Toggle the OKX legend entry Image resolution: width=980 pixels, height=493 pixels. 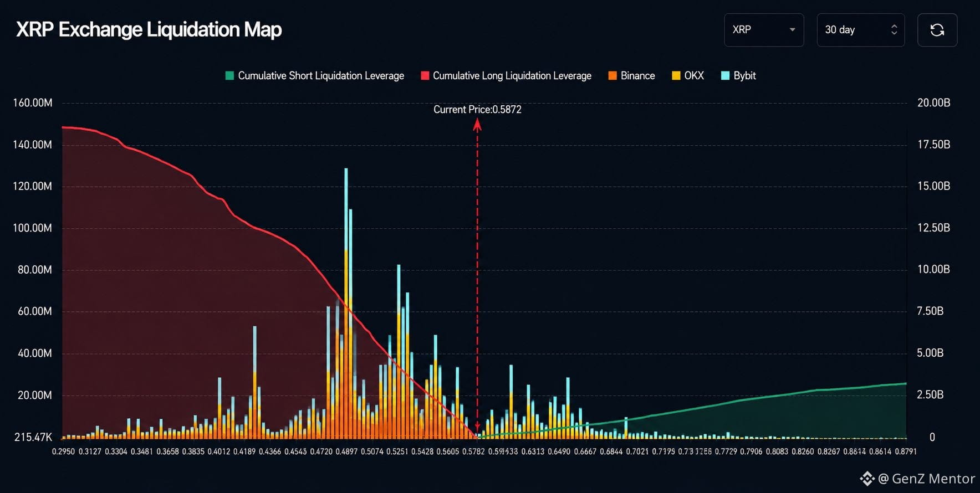coord(688,76)
